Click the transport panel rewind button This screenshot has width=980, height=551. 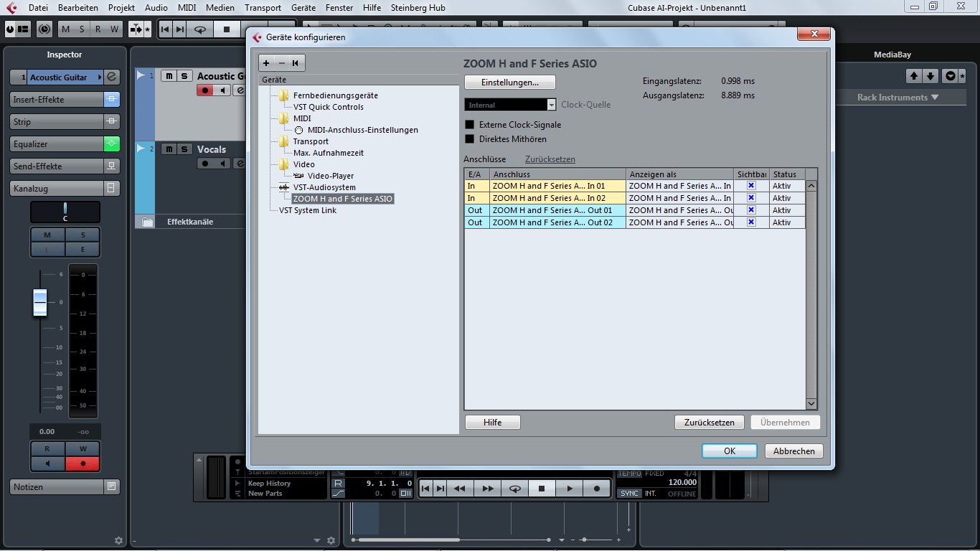pyautogui.click(x=460, y=489)
